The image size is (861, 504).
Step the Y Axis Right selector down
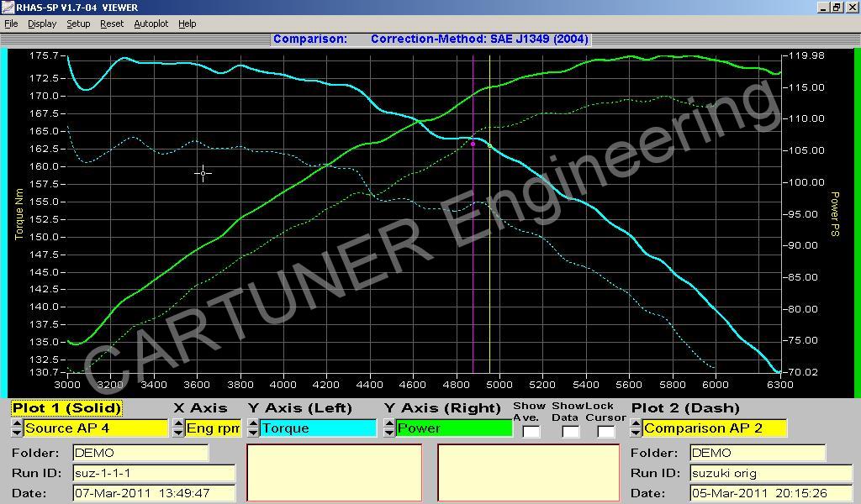point(389,432)
